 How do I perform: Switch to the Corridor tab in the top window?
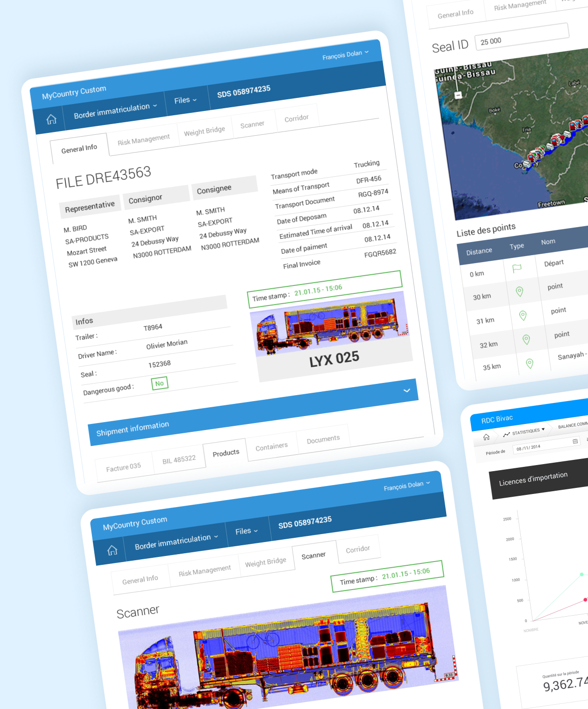pos(297,118)
